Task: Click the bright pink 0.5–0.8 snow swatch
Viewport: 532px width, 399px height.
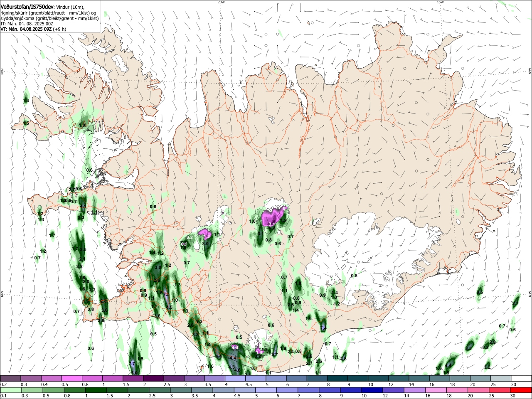Action: 71,379
